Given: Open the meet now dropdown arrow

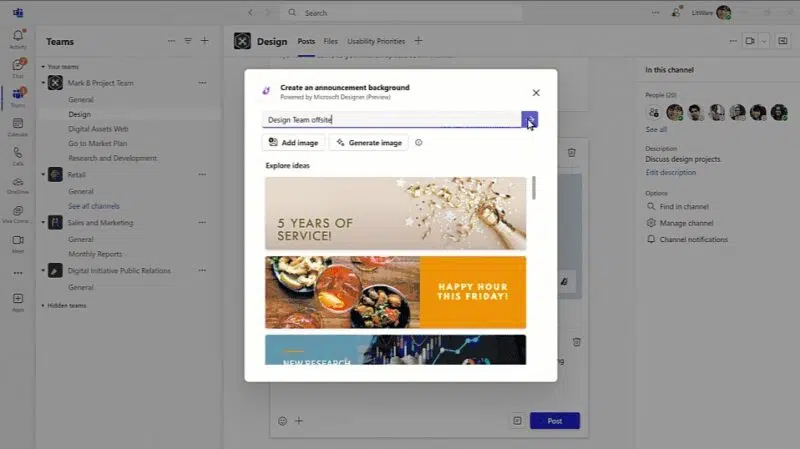Looking at the screenshot, I should (x=764, y=41).
